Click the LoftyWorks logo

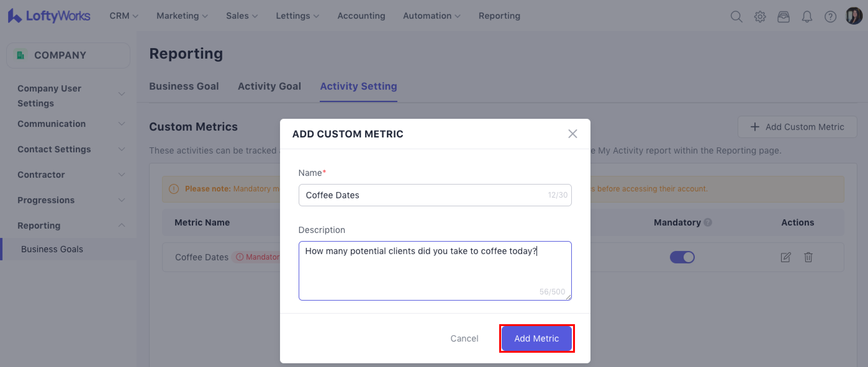(49, 16)
